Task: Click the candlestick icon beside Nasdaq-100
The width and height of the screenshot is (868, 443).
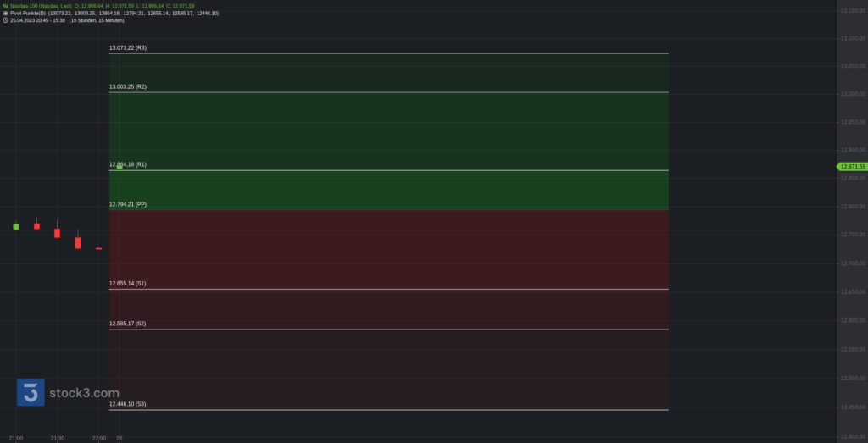Action: click(5, 6)
